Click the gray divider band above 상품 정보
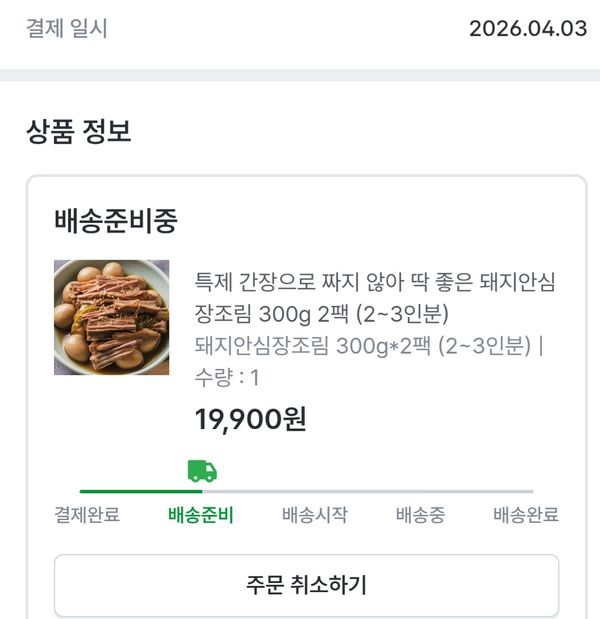Image resolution: width=600 pixels, height=619 pixels. point(300,76)
